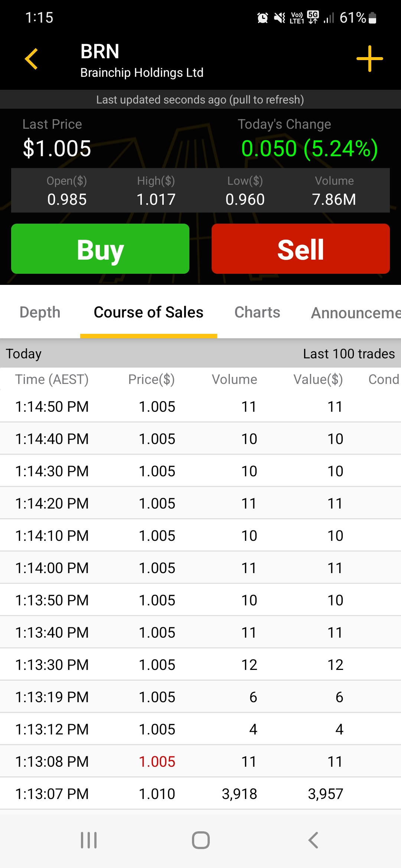Screen dimensions: 401x868
Task: Tap the Volume 7.86M summary cell
Action: click(x=334, y=191)
